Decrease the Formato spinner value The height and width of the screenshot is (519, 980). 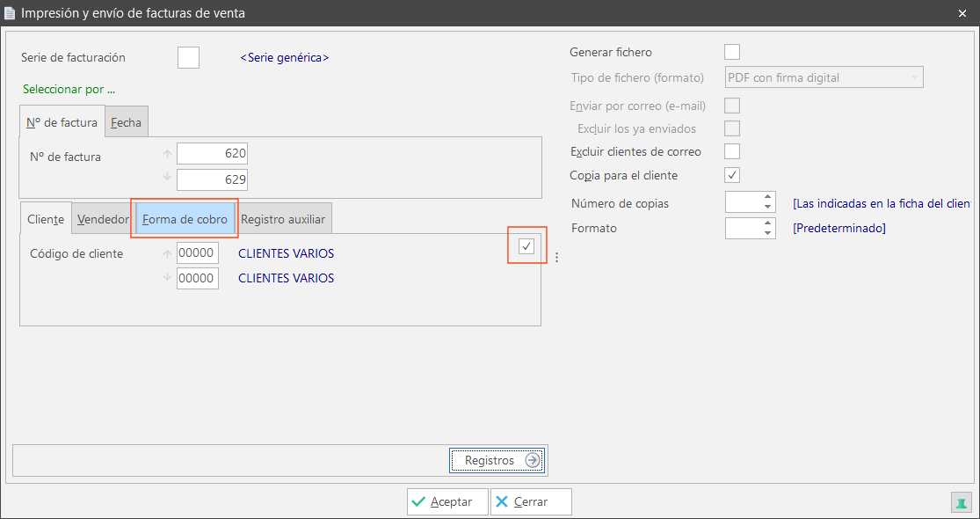(x=767, y=233)
